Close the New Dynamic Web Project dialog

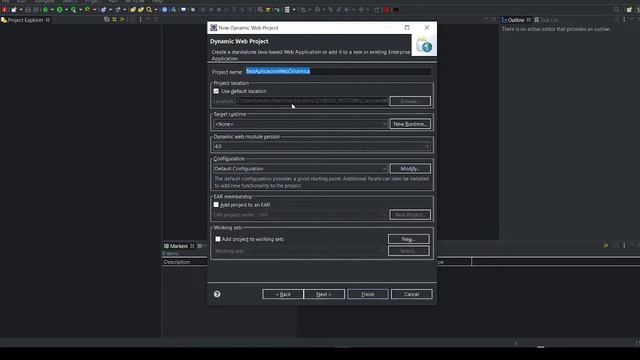pyautogui.click(x=427, y=27)
